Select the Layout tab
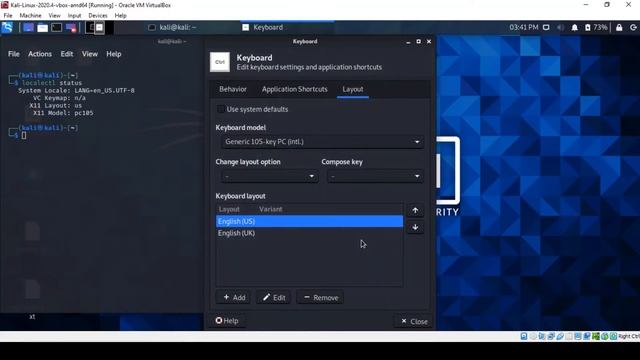Viewport: 640px width, 360px height. pos(353,89)
